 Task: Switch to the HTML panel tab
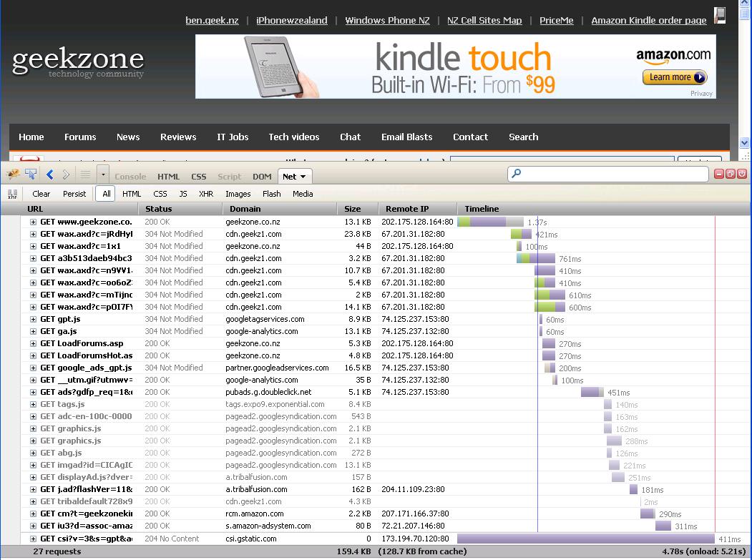coord(168,177)
